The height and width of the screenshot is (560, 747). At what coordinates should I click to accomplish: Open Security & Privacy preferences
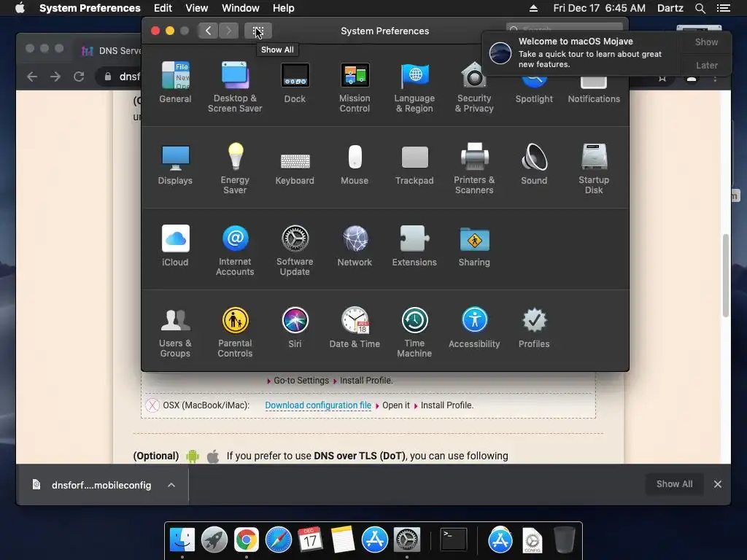click(474, 87)
